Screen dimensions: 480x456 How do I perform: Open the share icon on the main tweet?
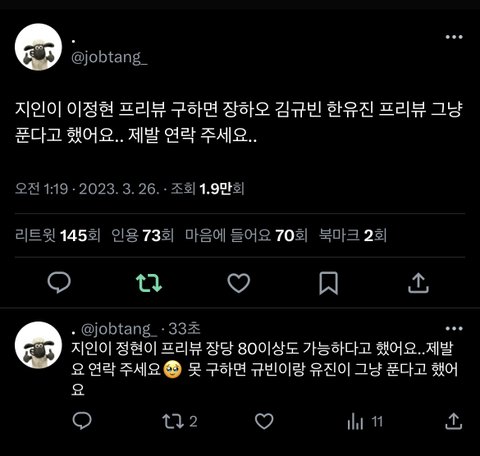[418, 283]
